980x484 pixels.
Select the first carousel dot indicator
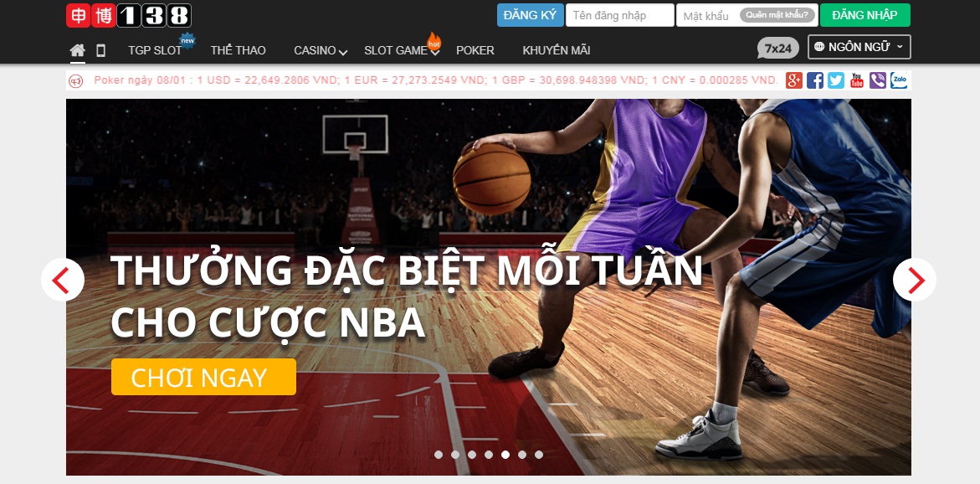[439, 455]
